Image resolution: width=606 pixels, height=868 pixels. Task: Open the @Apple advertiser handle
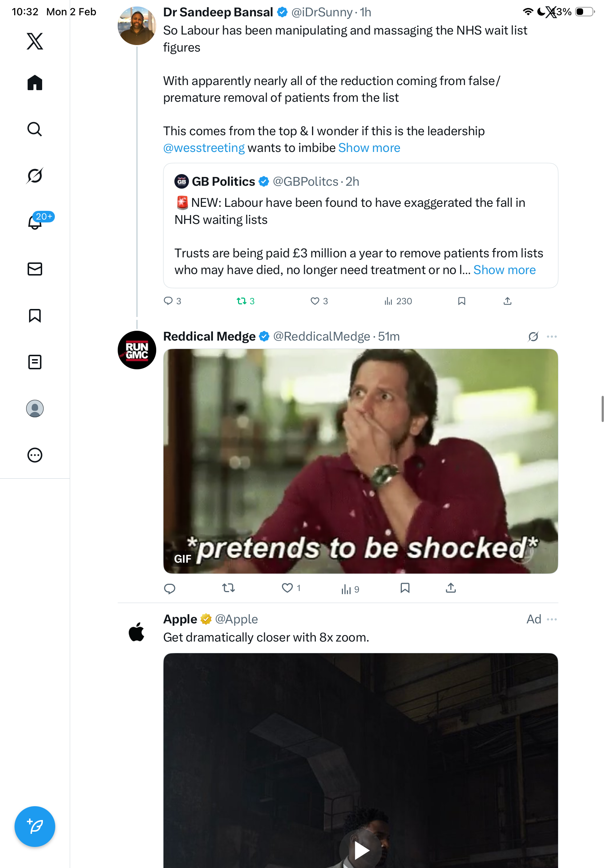pos(236,619)
